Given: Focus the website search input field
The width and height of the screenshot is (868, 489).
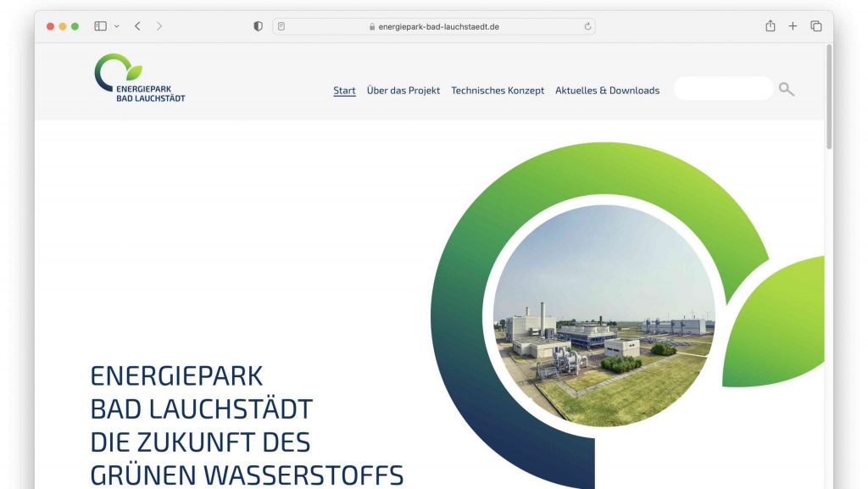Looking at the screenshot, I should tap(723, 88).
